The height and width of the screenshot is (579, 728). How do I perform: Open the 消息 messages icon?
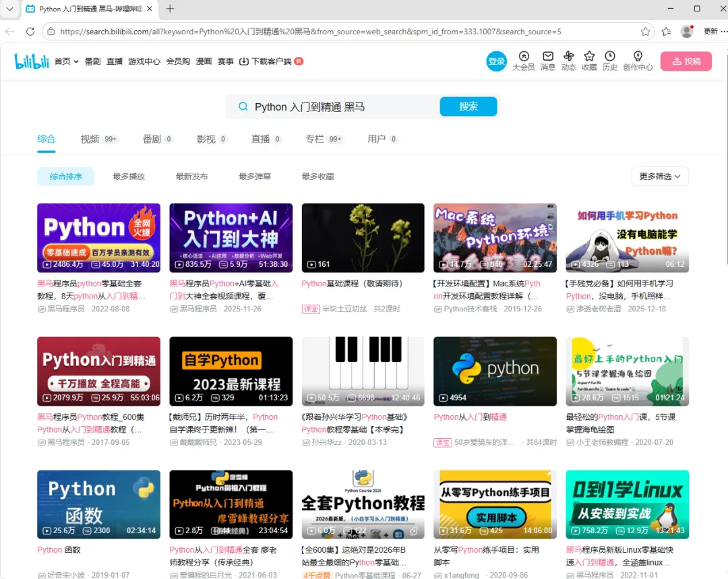point(548,61)
